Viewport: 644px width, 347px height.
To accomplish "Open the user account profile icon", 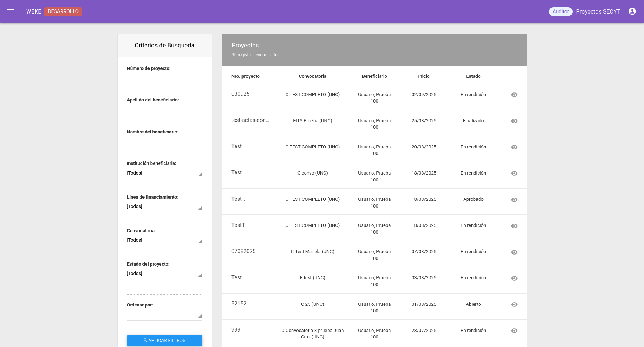I will point(632,11).
